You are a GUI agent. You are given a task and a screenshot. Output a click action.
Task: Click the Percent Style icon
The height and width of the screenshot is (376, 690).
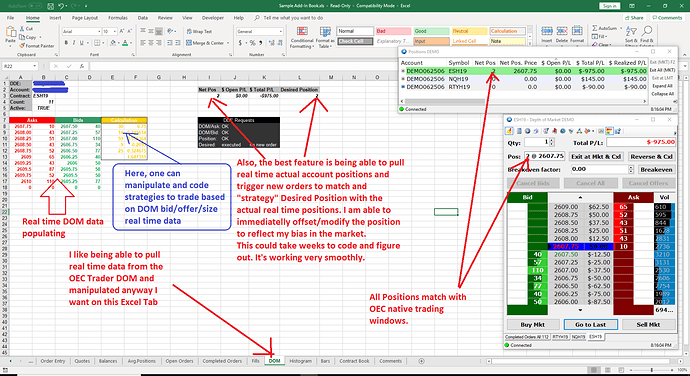point(252,43)
